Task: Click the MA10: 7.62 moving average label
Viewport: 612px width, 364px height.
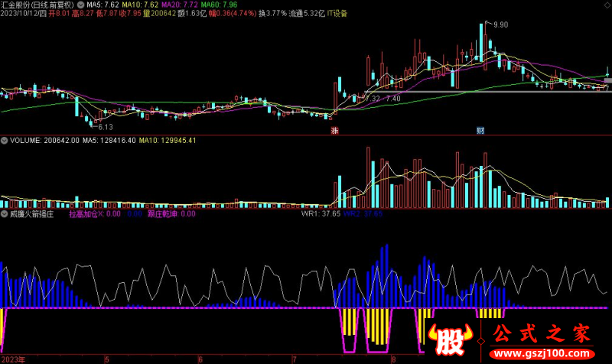Action: (140, 5)
